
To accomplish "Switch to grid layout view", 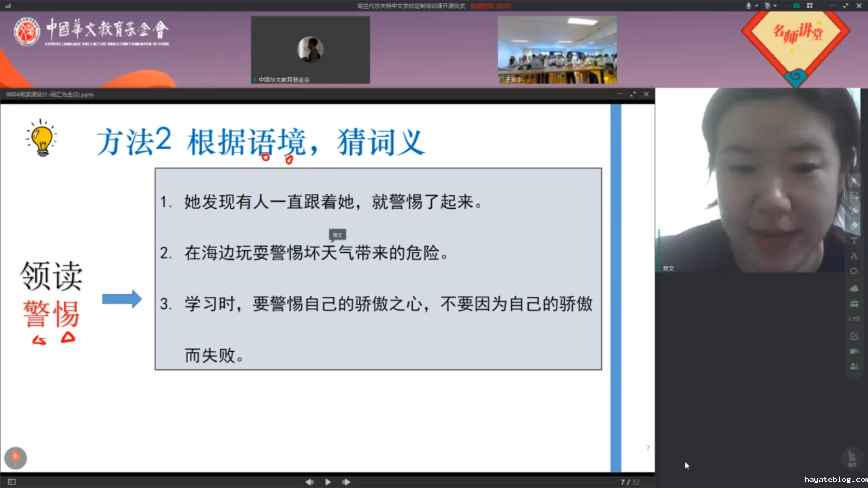I will click(x=809, y=6).
